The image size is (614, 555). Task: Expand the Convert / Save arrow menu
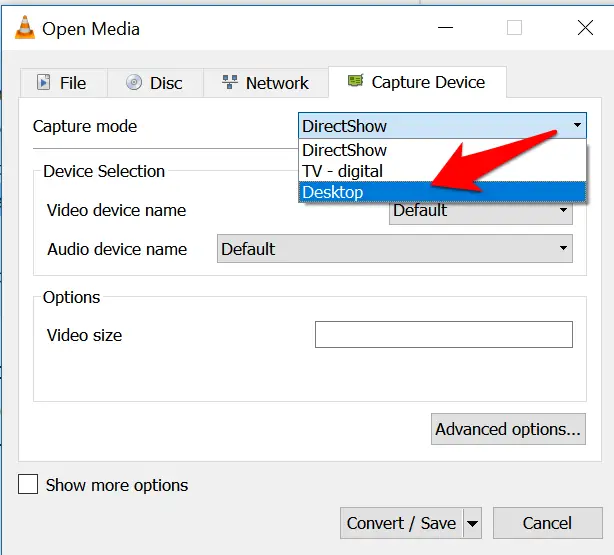(x=472, y=523)
